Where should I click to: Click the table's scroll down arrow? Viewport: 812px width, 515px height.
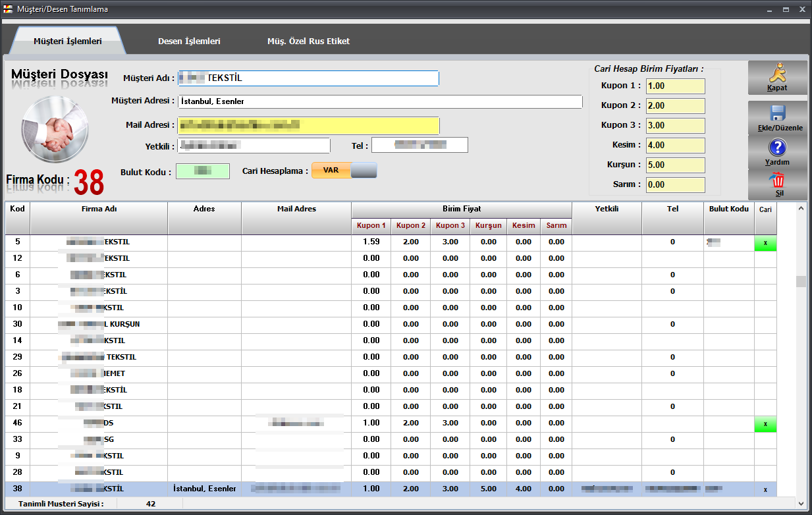pyautogui.click(x=801, y=503)
